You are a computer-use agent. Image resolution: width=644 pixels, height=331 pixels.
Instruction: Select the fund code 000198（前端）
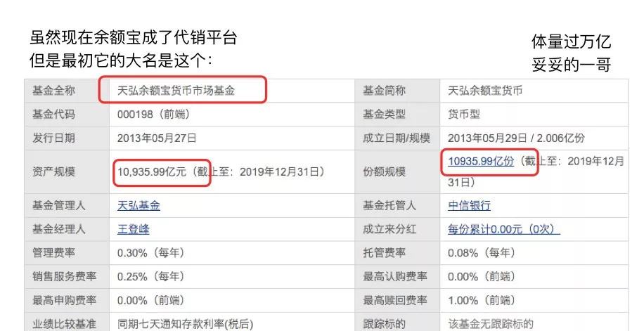154,114
